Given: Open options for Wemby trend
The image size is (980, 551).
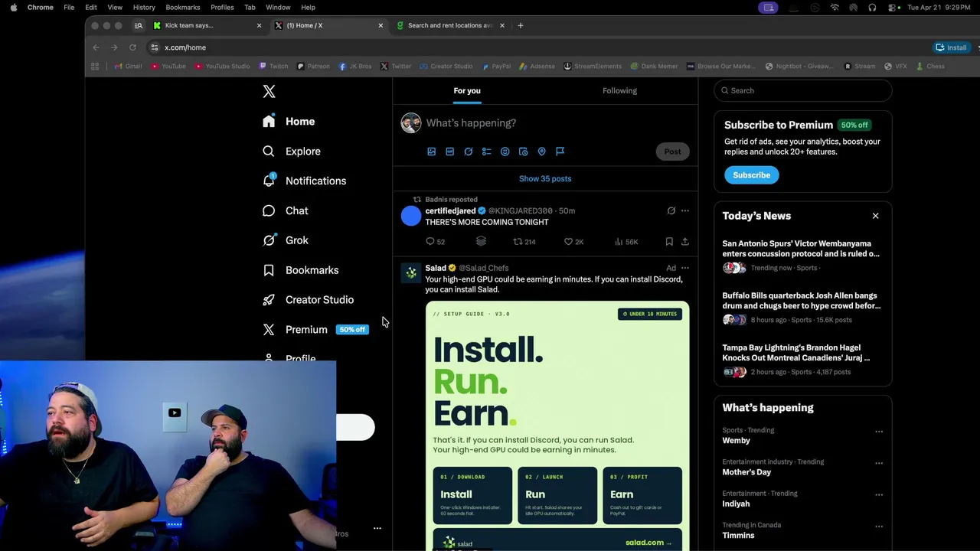Looking at the screenshot, I should (x=879, y=432).
